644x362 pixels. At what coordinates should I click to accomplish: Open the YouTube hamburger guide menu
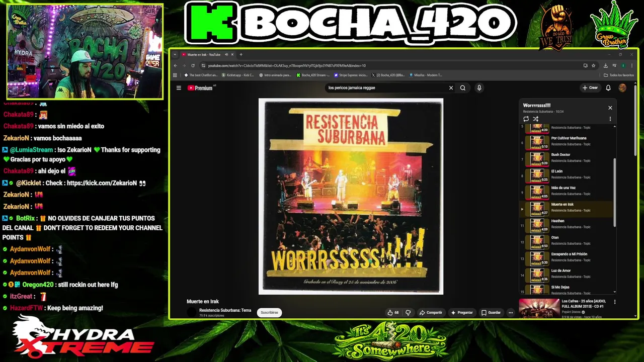179,88
